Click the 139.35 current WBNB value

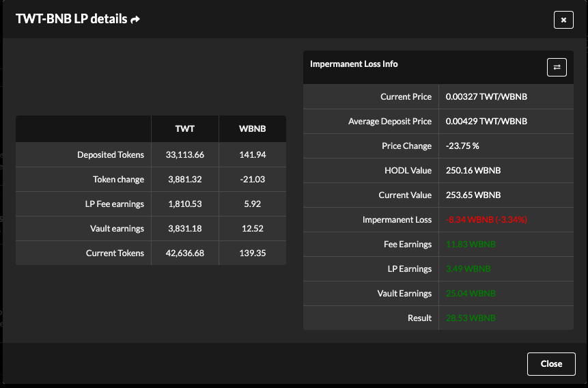253,253
